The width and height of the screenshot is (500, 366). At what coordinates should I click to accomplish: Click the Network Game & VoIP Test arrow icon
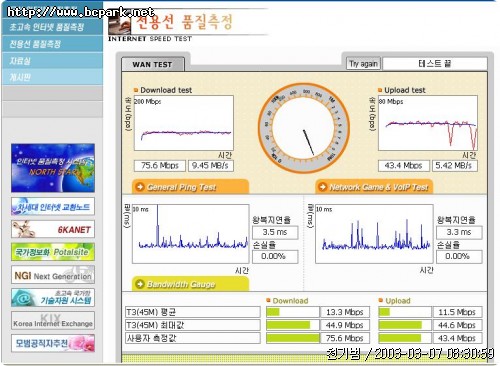[322, 187]
